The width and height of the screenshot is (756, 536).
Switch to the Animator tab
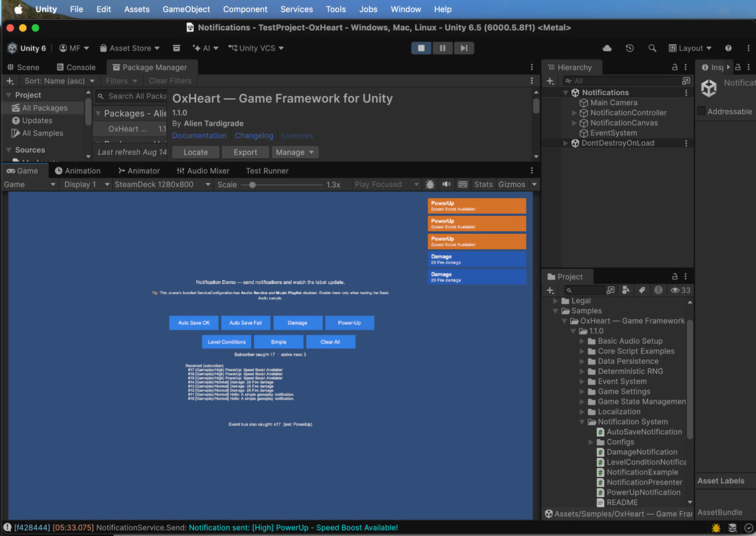click(x=139, y=171)
